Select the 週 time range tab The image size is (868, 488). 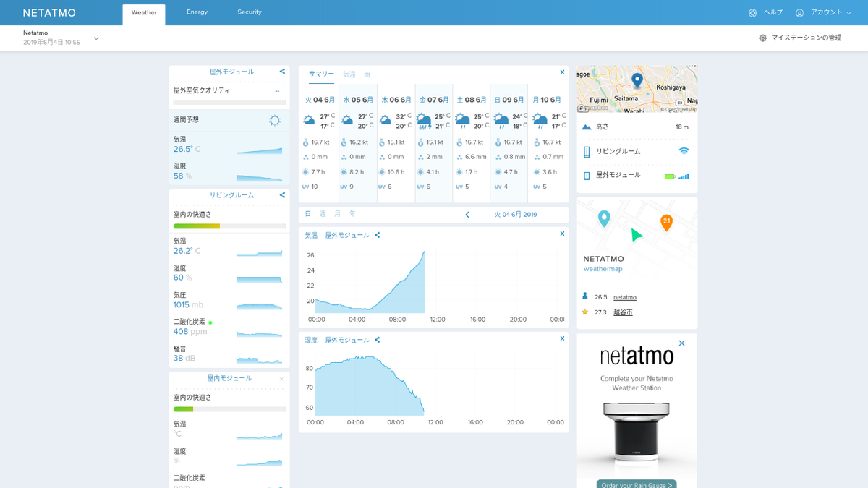[x=323, y=214]
